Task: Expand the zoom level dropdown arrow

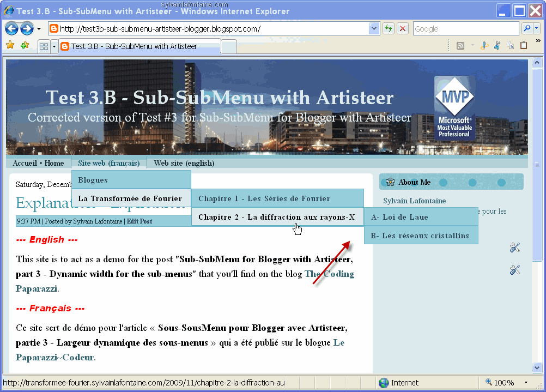Action: (526, 383)
